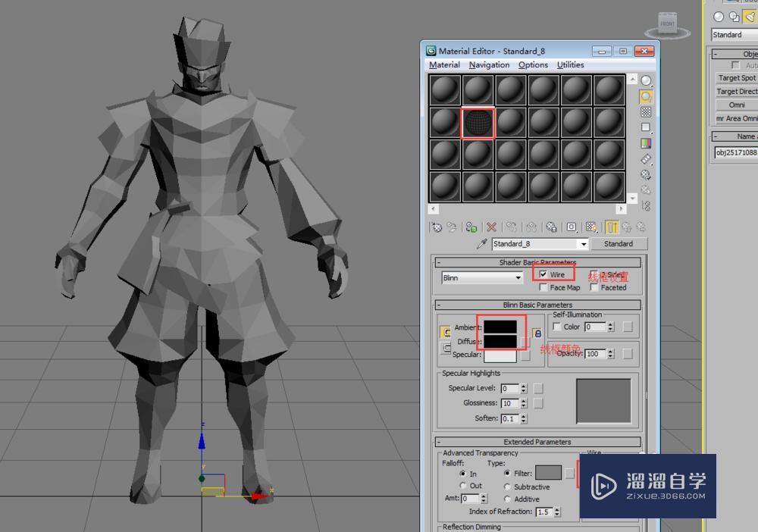
Task: Open the Navigation menu
Action: pos(489,64)
